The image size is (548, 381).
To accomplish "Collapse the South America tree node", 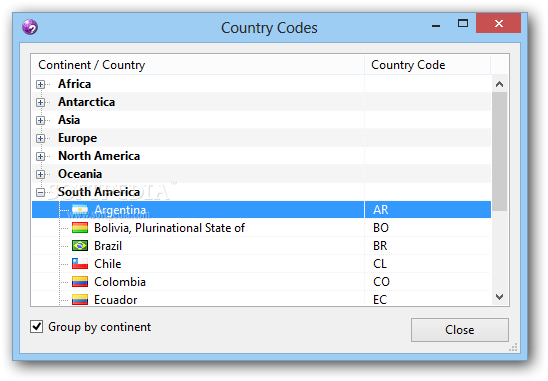I will (41, 192).
